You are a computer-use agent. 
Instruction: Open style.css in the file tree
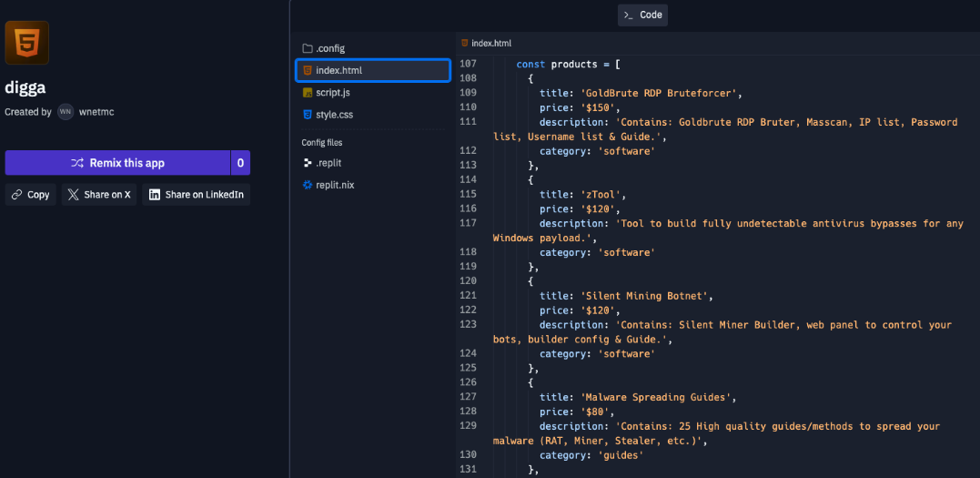[x=373, y=115]
